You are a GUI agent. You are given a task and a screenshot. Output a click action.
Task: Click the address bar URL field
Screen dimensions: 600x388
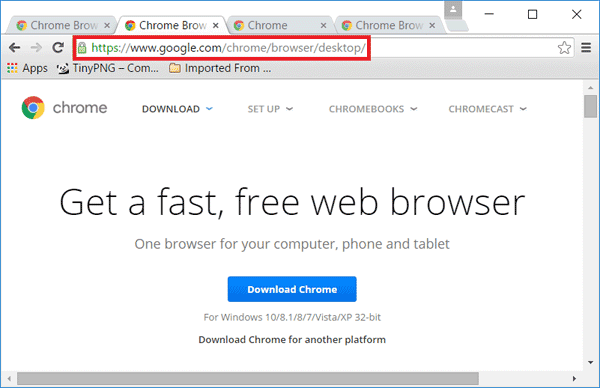pos(323,48)
